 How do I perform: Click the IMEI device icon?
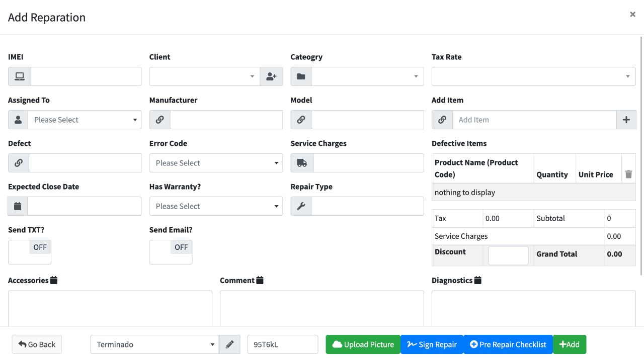pyautogui.click(x=19, y=76)
